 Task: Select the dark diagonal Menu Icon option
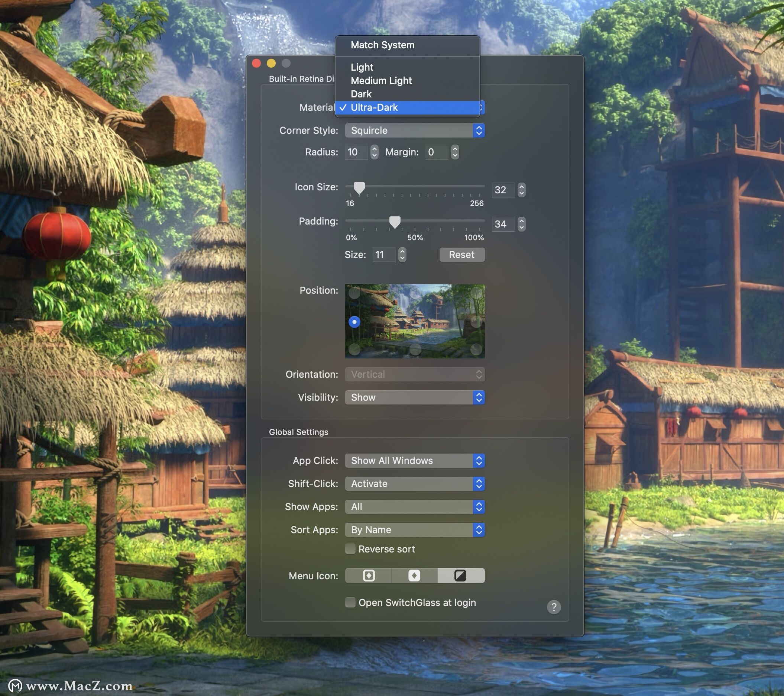[x=461, y=576]
